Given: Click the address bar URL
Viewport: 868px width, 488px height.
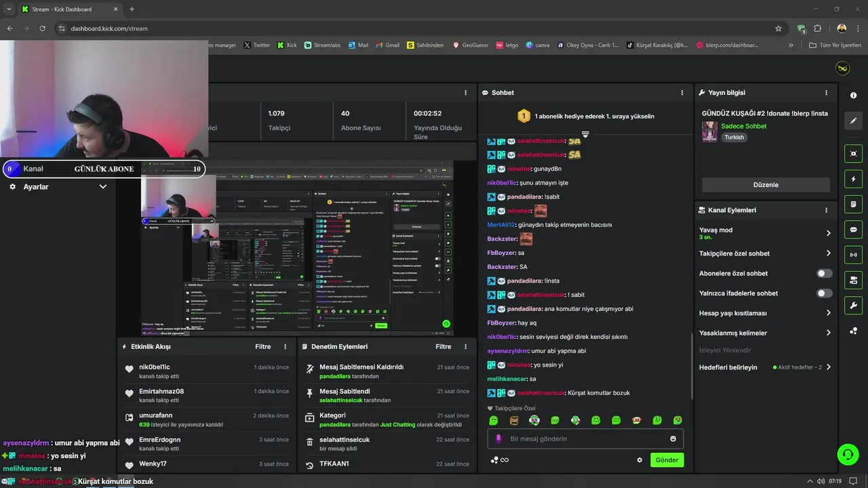Looking at the screenshot, I should click(x=109, y=28).
